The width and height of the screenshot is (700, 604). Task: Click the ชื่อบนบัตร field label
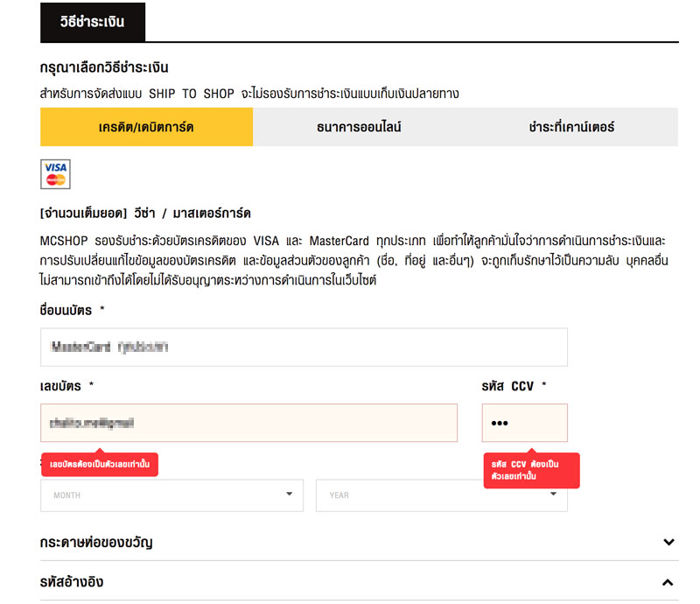pyautogui.click(x=72, y=310)
